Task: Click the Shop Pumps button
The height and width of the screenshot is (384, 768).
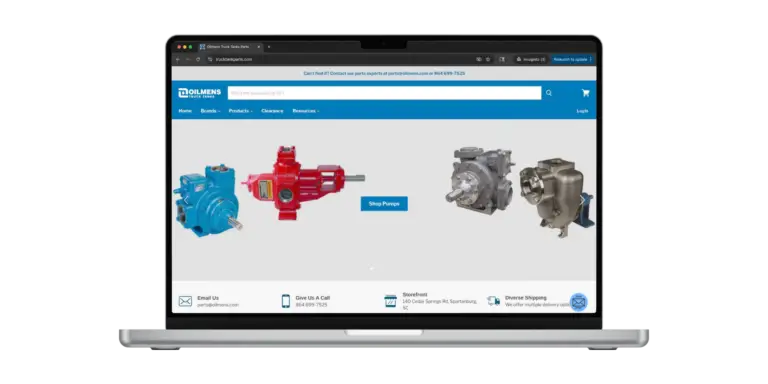Action: 384,204
